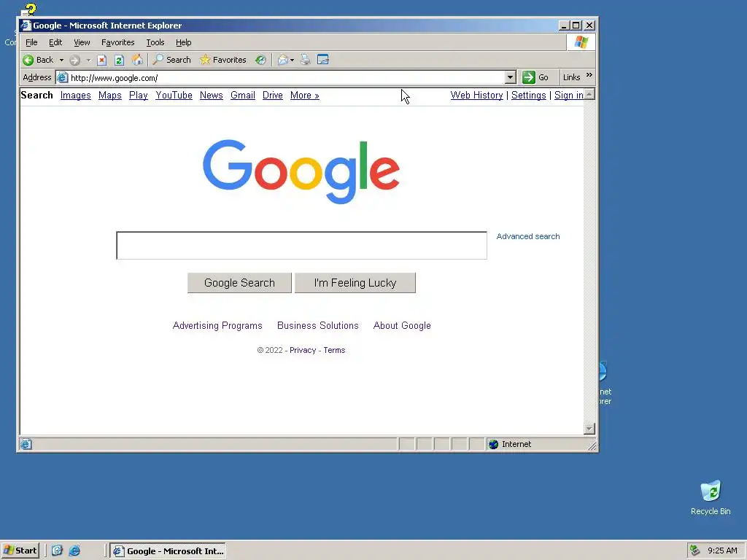This screenshot has height=560, width=747.
Task: Click the scrollbar down arrow
Action: click(x=589, y=429)
